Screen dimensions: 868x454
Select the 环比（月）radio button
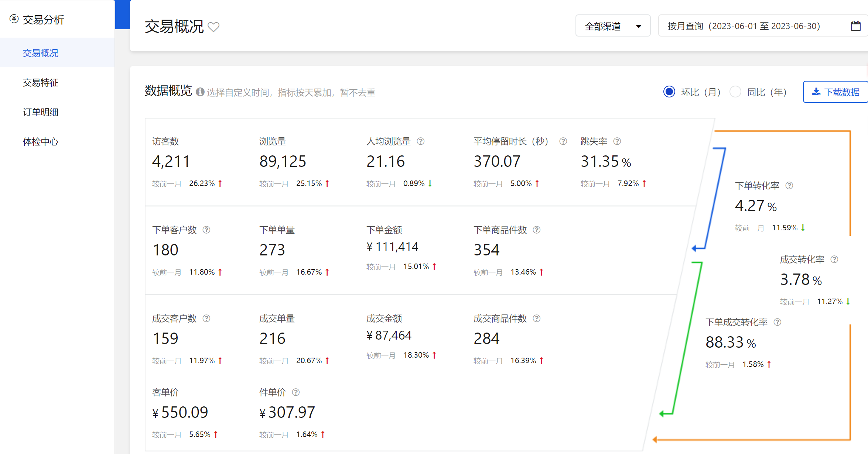(669, 92)
